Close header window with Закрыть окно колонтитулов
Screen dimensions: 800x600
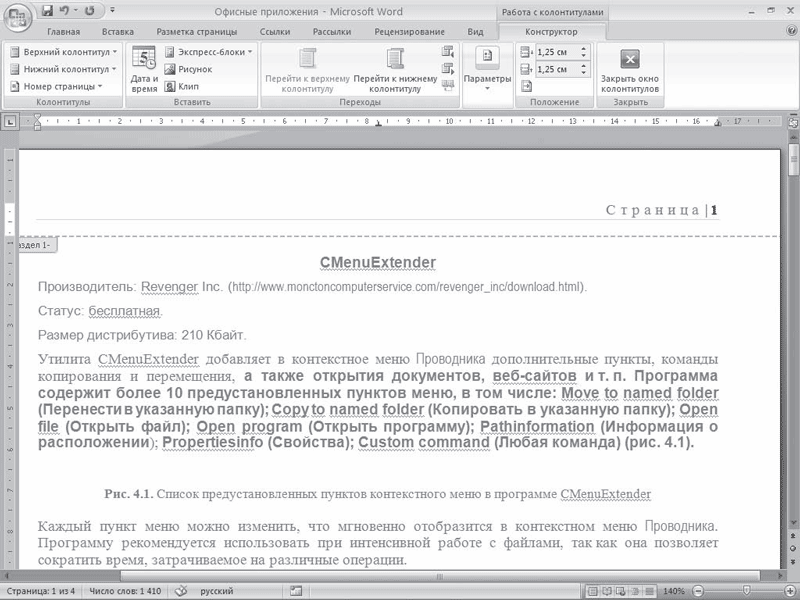point(629,69)
